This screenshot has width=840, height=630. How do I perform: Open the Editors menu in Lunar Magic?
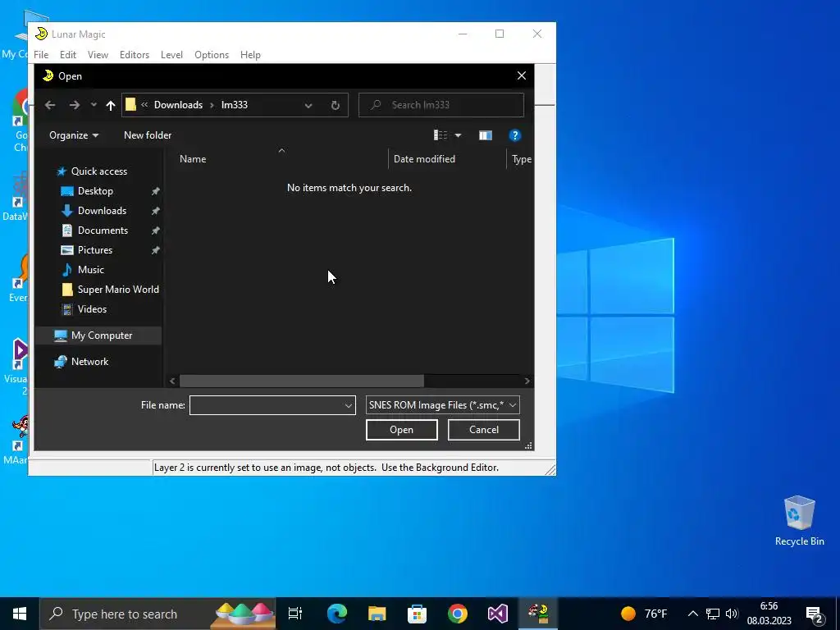click(135, 55)
